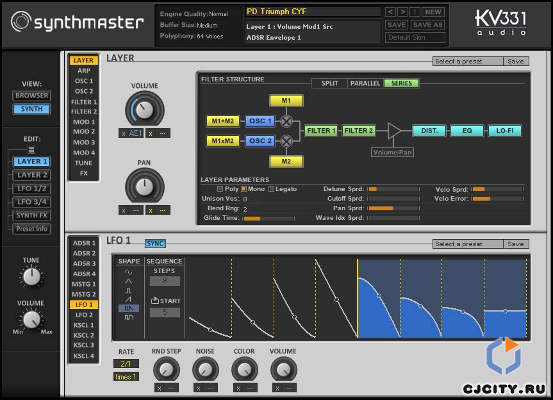Viewport: 553px width, 400px height.
Task: Open the OSC 1 tab in layer list
Action: pyautogui.click(x=84, y=81)
